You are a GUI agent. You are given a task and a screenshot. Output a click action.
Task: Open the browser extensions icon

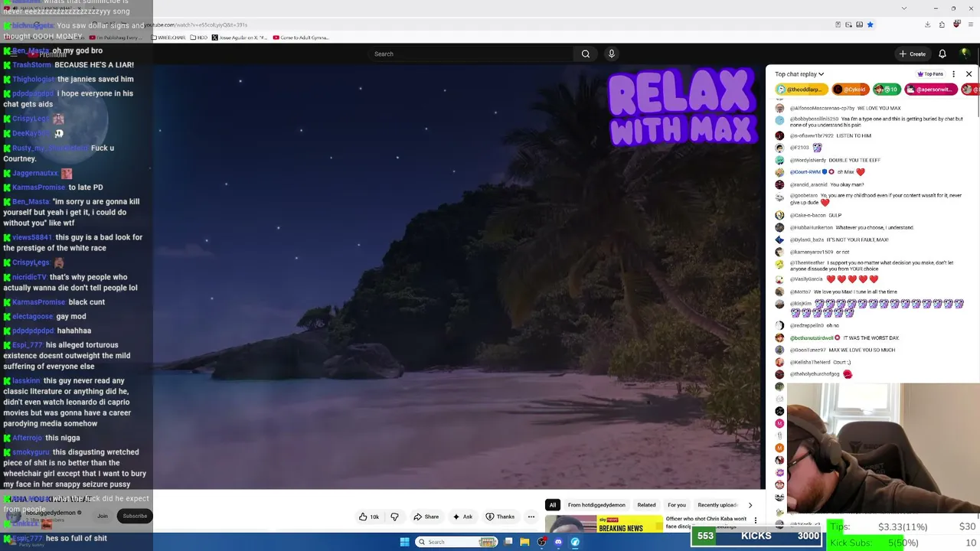click(942, 24)
